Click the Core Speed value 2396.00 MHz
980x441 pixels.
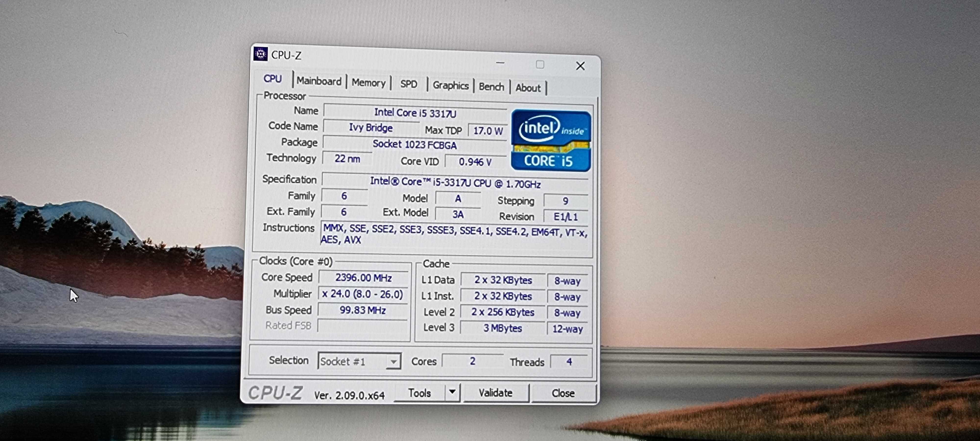pos(363,278)
